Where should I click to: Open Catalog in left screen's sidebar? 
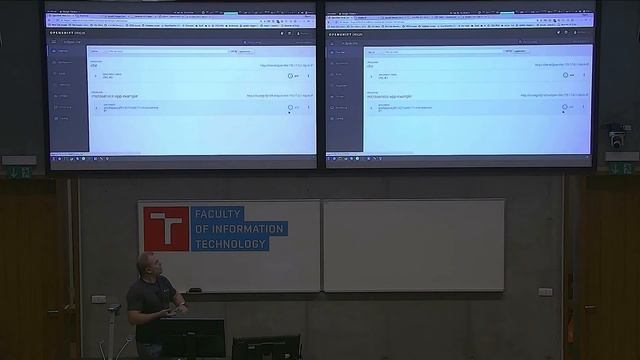coord(61,118)
